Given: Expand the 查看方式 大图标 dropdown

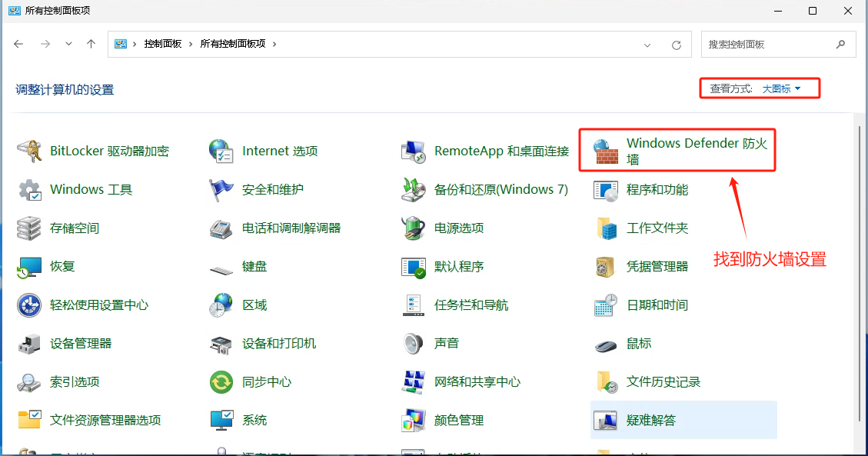Looking at the screenshot, I should (x=781, y=89).
